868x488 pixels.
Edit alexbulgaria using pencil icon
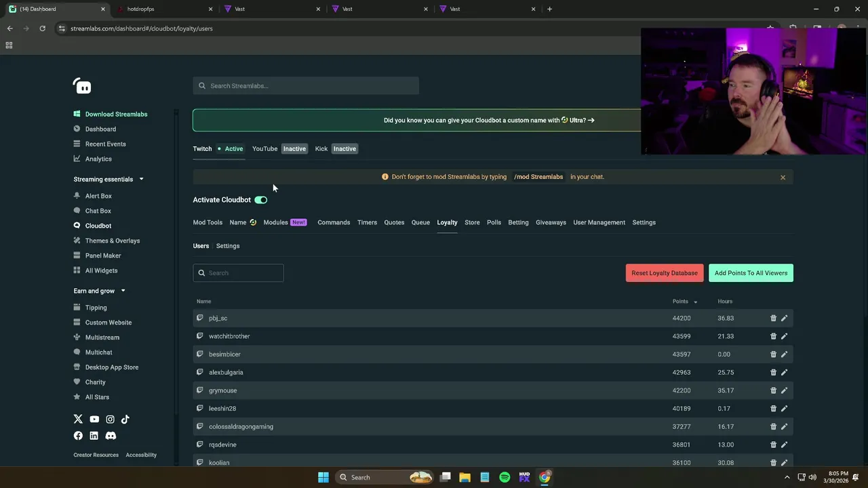coord(784,372)
